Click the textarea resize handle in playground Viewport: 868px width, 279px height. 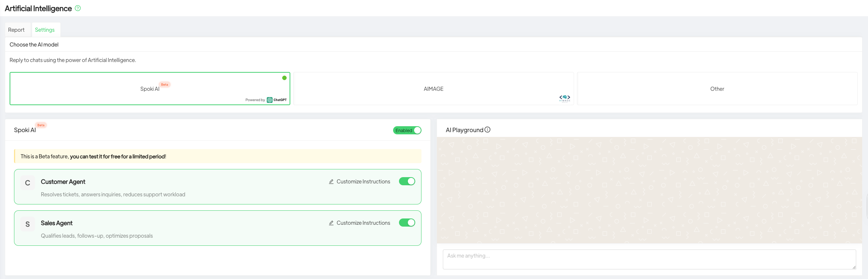click(854, 267)
